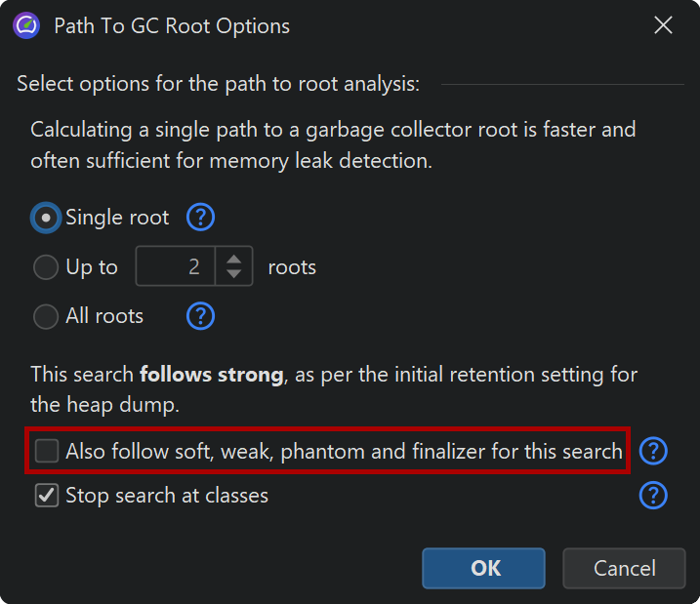
Task: Uncheck Stop search at classes
Action: [x=47, y=496]
